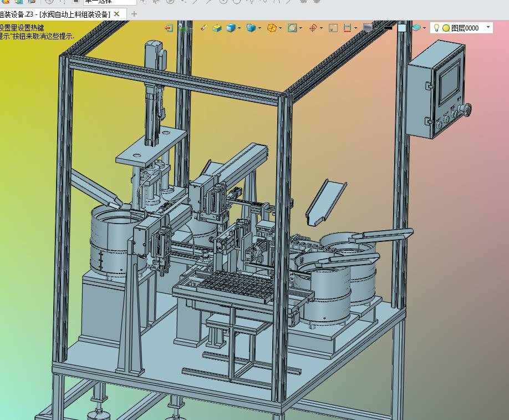The height and width of the screenshot is (420, 509).
Task: Click the yellow circle layer status icon
Action: click(446, 28)
